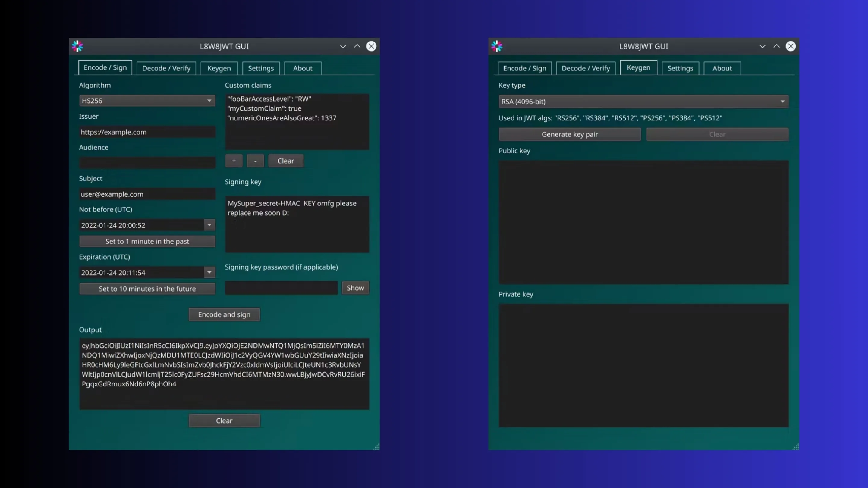The height and width of the screenshot is (488, 868).
Task: Click the signing key password field
Action: pyautogui.click(x=281, y=288)
